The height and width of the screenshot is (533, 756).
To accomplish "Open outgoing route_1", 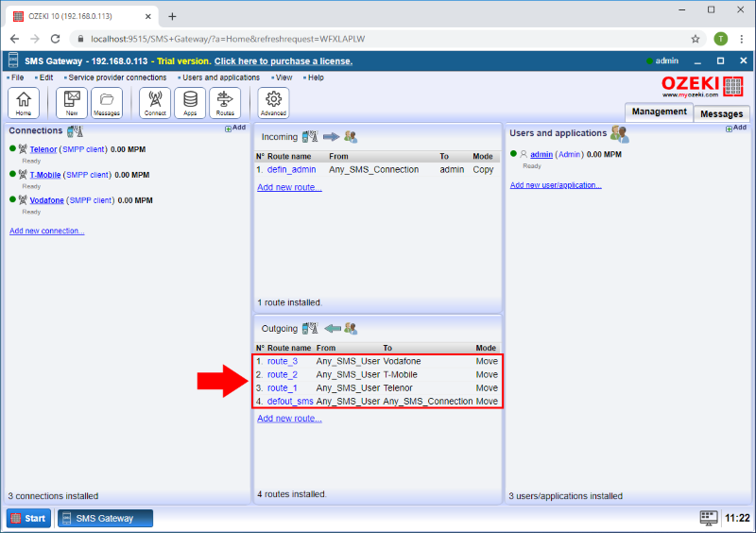I will click(283, 388).
